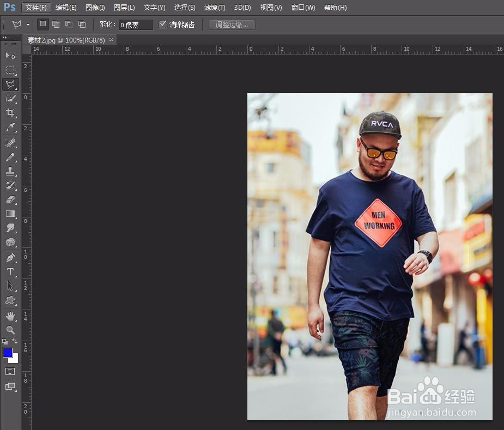The height and width of the screenshot is (430, 504).
Task: Open the 图层(L) menu
Action: click(x=124, y=8)
